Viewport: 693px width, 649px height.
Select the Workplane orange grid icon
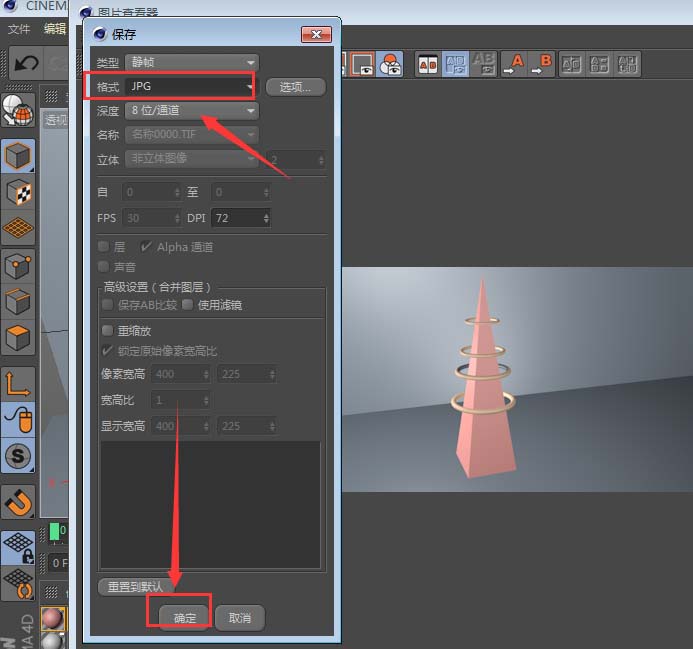(18, 228)
